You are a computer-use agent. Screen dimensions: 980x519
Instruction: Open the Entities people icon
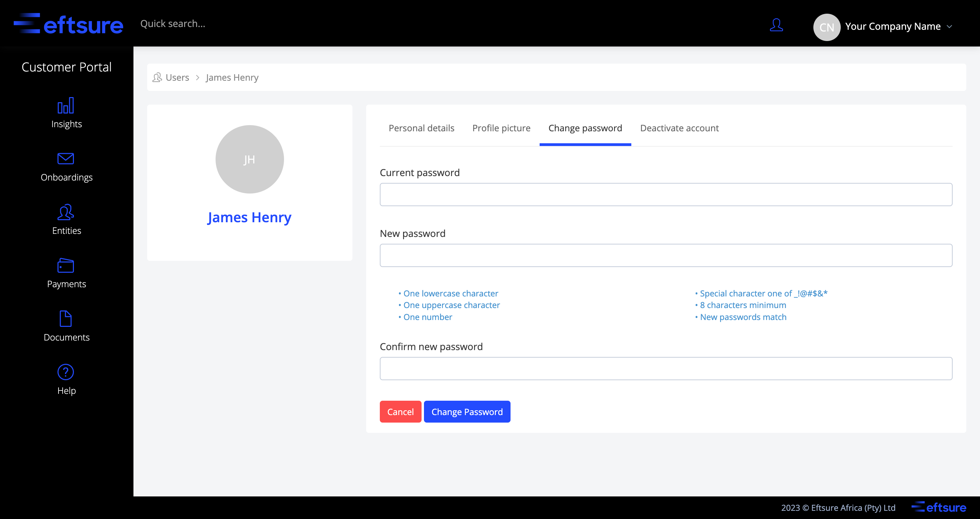coord(66,212)
